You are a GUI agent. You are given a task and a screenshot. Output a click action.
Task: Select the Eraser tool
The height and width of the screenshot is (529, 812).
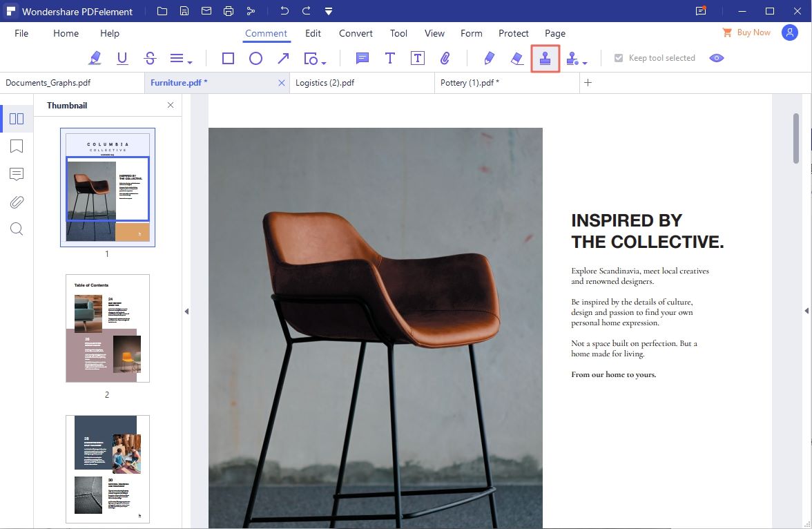tap(517, 58)
